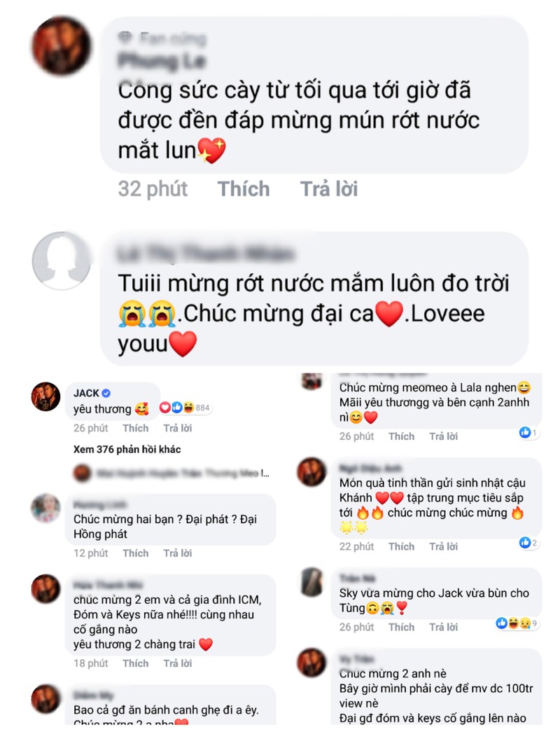Open the blank silhouette profile avatar
560x739 pixels.
pos(61,260)
